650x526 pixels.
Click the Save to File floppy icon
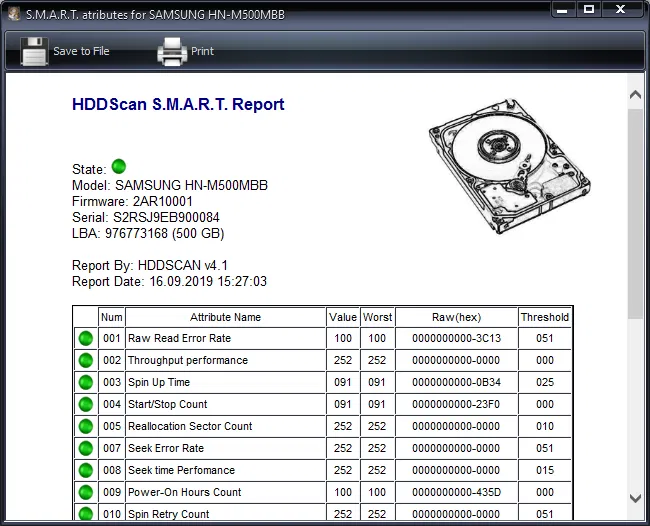tap(34, 51)
